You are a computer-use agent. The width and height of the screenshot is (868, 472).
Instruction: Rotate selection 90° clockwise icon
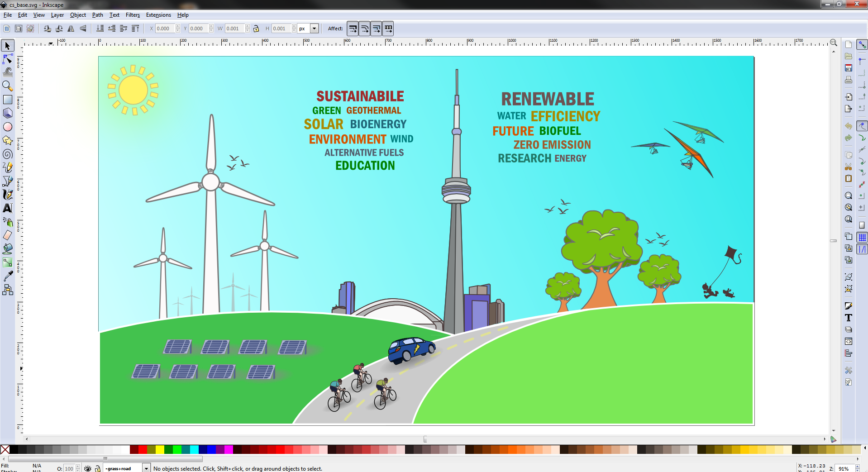point(59,29)
